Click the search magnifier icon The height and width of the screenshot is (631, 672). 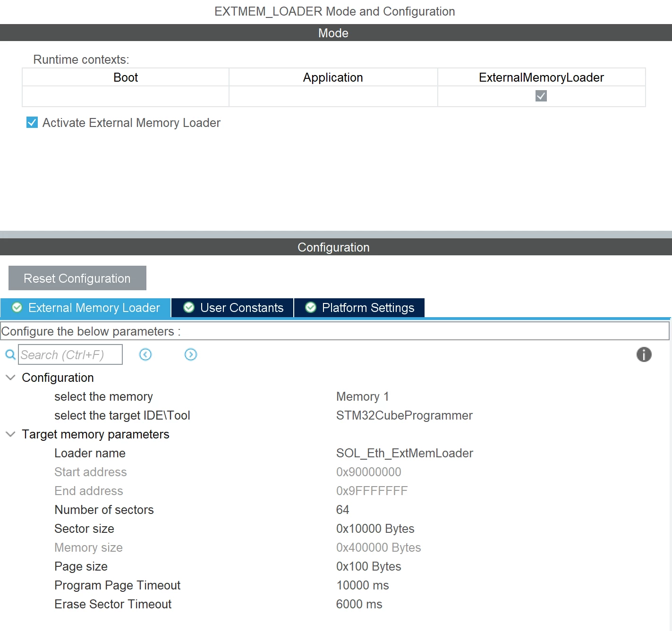click(10, 354)
